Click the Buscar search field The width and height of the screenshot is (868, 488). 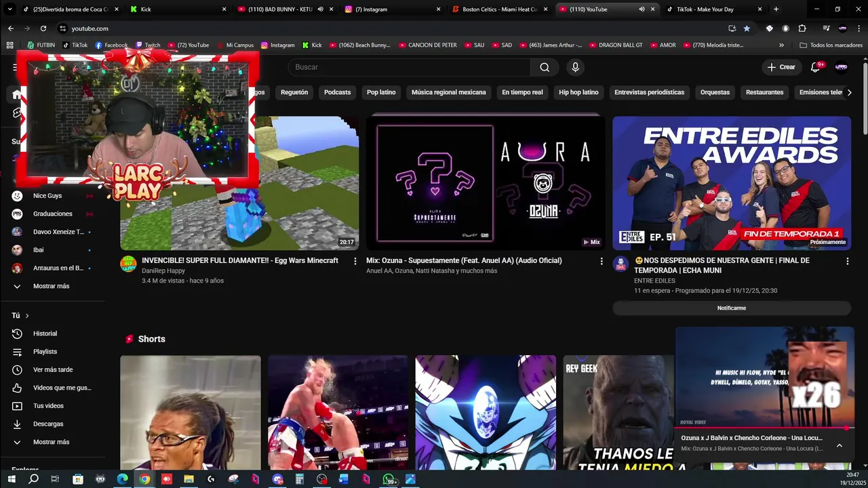pyautogui.click(x=410, y=67)
